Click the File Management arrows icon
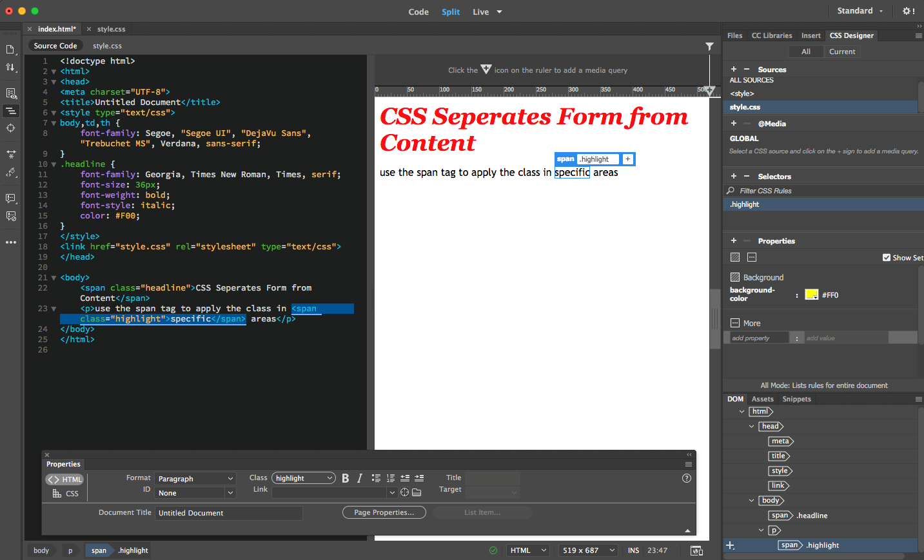 pyautogui.click(x=11, y=67)
